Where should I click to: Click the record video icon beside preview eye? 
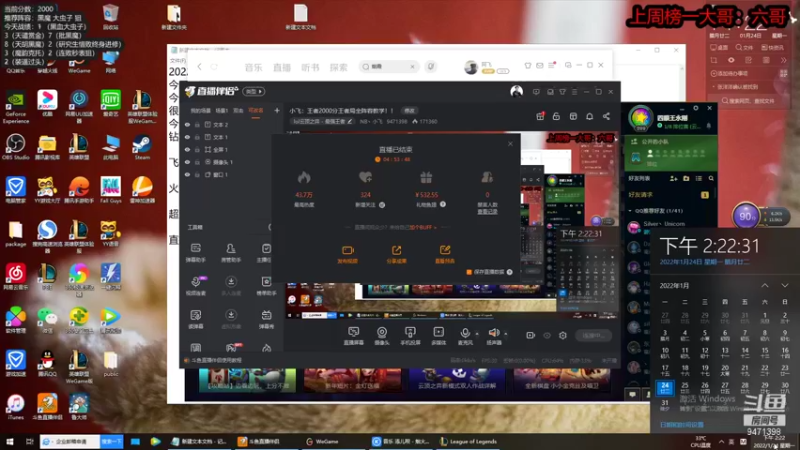(x=530, y=335)
